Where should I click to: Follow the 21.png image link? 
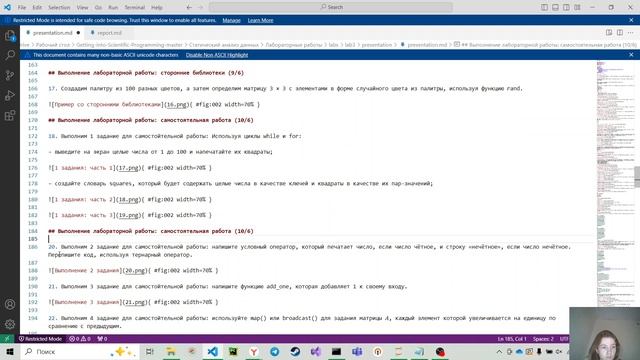click(135, 302)
